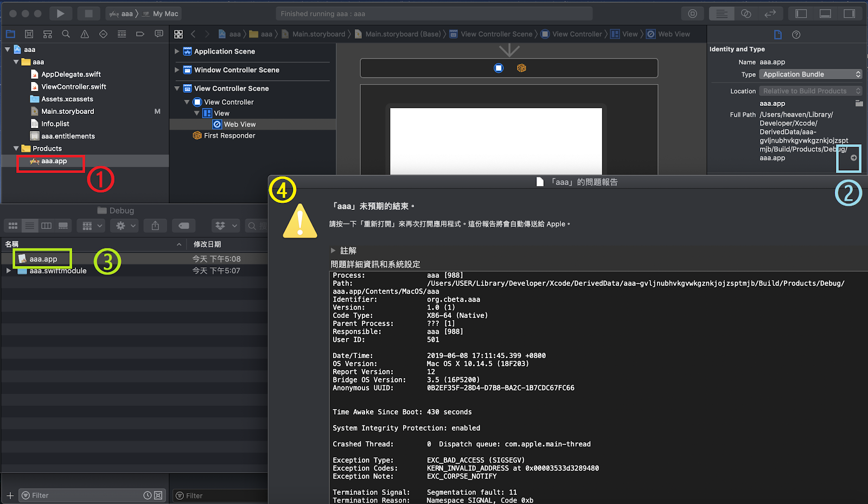Toggle the Debug area visibility

tap(825, 14)
